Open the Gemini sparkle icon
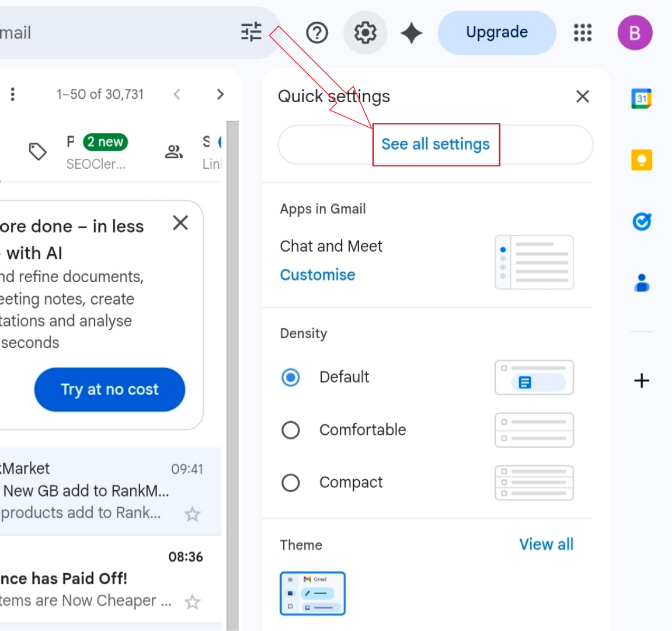Viewport: 672px width, 631px height. pyautogui.click(x=412, y=33)
